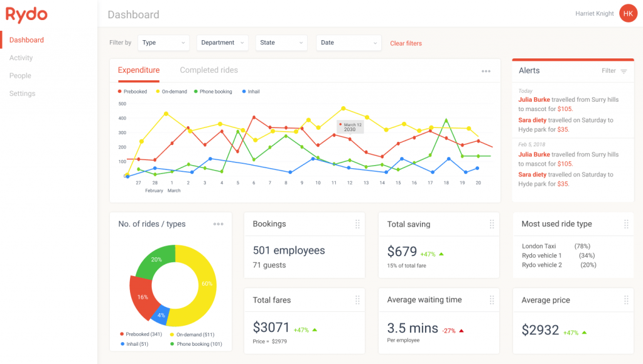This screenshot has width=643, height=364.
Task: Select the Expenditure tab
Action: [x=139, y=70]
